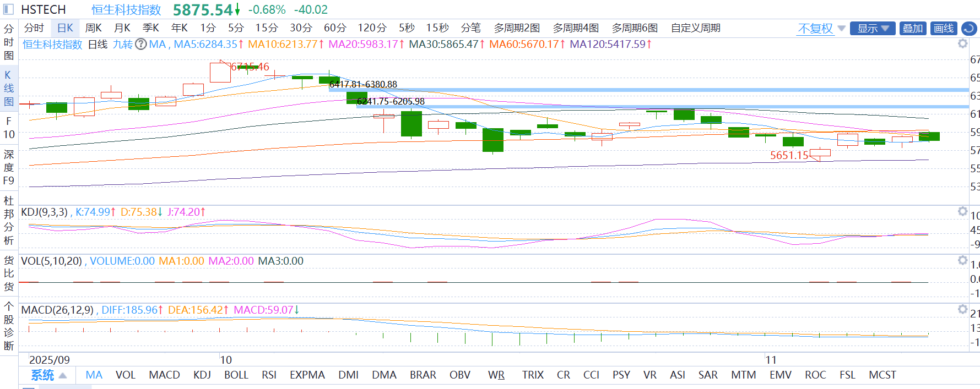Switch to the 分时 period tab
This screenshot has height=389, width=980.
click(34, 28)
